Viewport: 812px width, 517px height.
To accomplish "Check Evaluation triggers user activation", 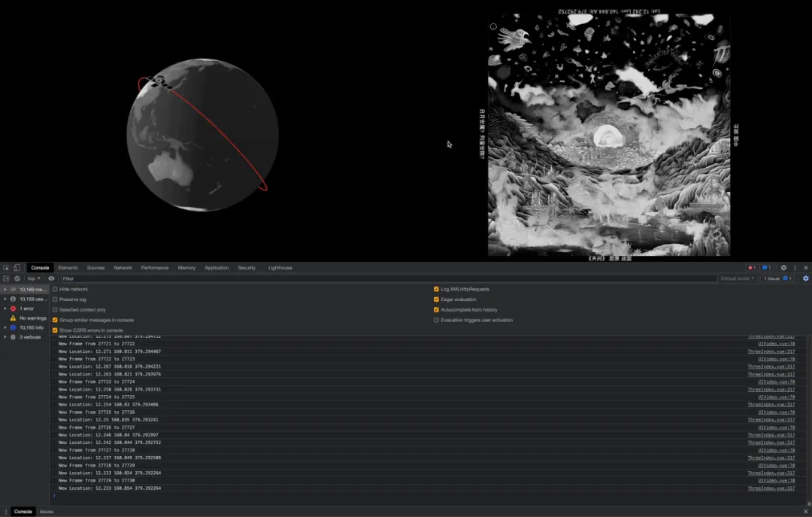I will point(436,320).
